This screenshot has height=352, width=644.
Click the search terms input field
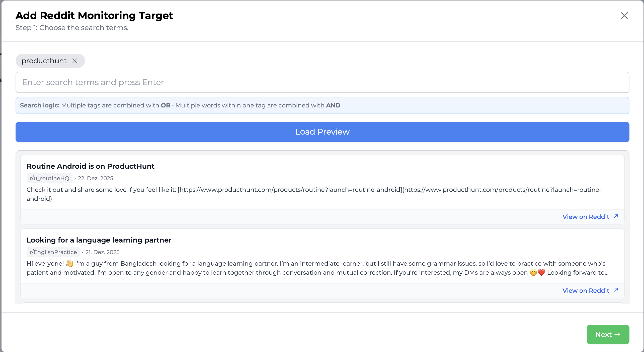pos(322,82)
